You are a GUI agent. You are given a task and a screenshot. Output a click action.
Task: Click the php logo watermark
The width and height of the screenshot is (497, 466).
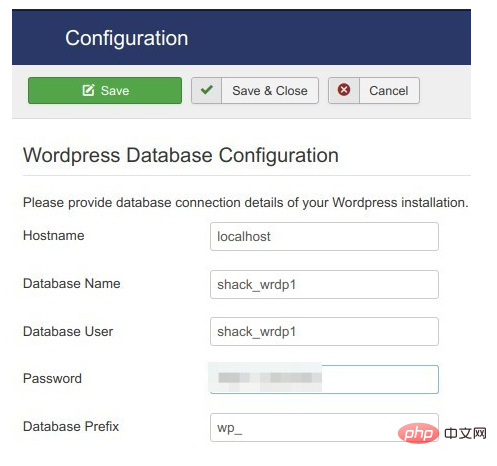(418, 433)
